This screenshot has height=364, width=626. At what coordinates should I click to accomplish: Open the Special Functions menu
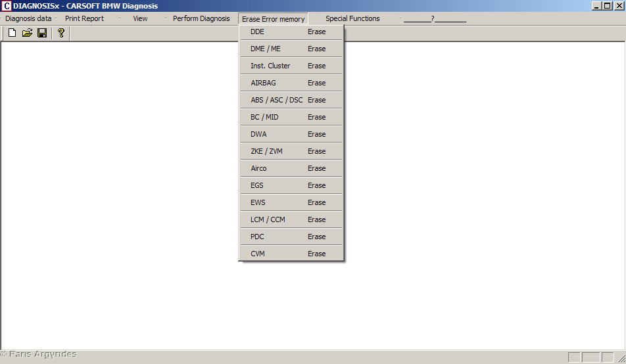tap(352, 18)
